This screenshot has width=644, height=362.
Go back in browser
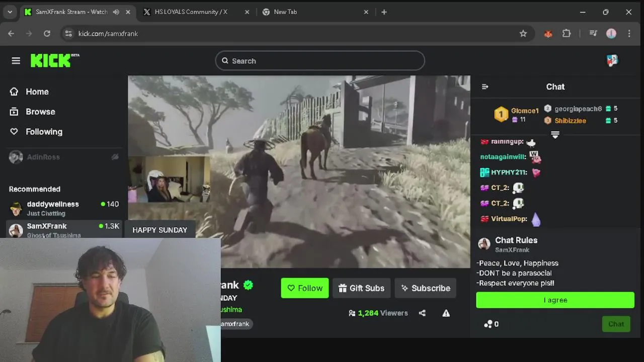[11, 34]
